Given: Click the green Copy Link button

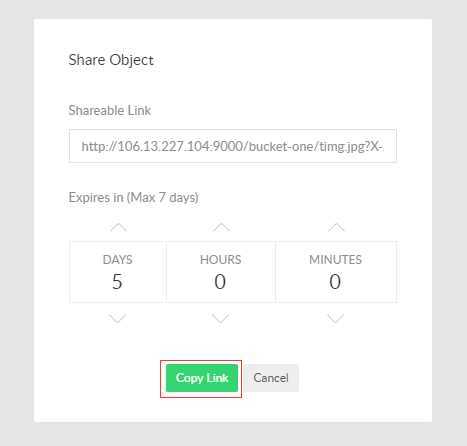Looking at the screenshot, I should [x=202, y=378].
